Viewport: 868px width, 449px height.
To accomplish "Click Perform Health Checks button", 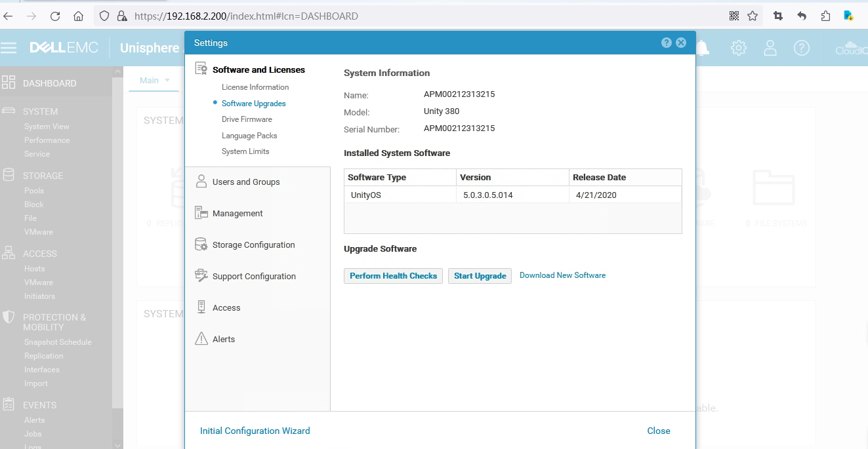I will 393,276.
